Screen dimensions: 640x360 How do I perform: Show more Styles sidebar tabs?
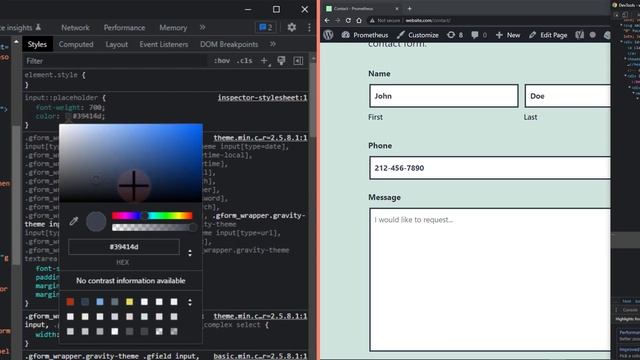click(273, 44)
